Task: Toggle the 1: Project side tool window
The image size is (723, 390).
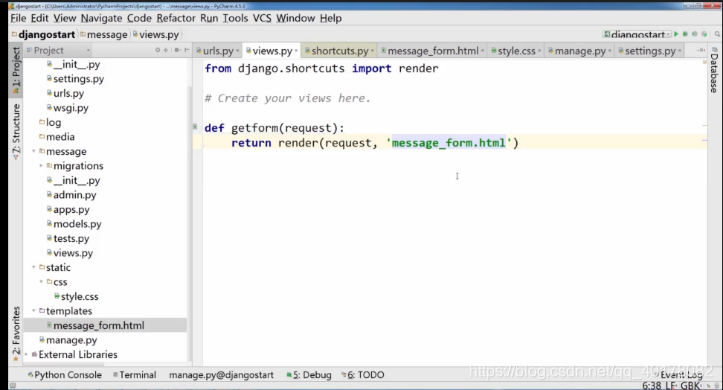Action: [16, 70]
